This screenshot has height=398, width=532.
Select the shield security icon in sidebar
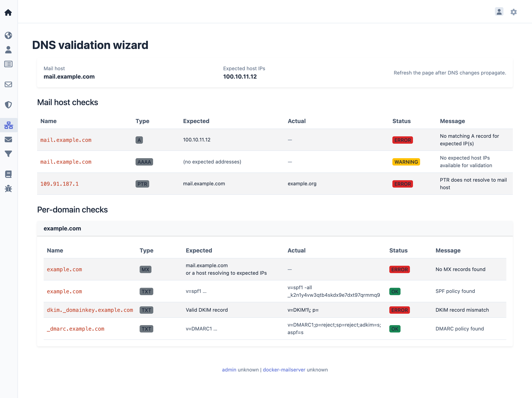pos(8,105)
